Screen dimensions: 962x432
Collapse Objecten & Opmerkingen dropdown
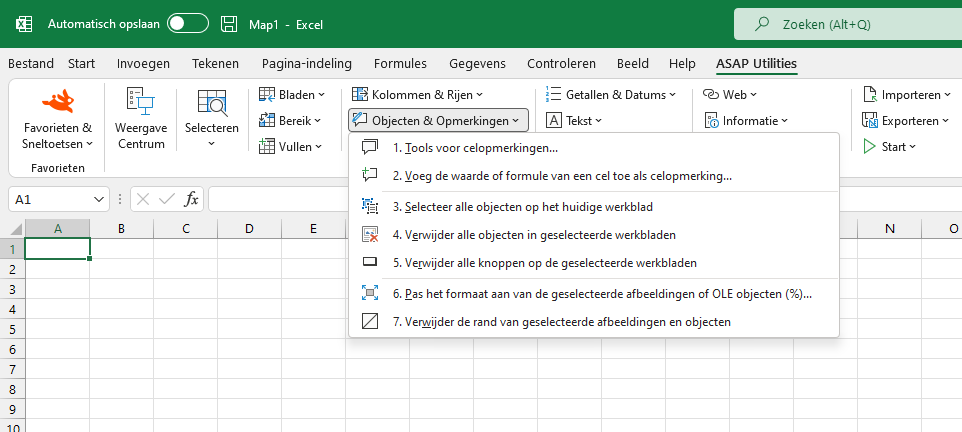point(438,121)
